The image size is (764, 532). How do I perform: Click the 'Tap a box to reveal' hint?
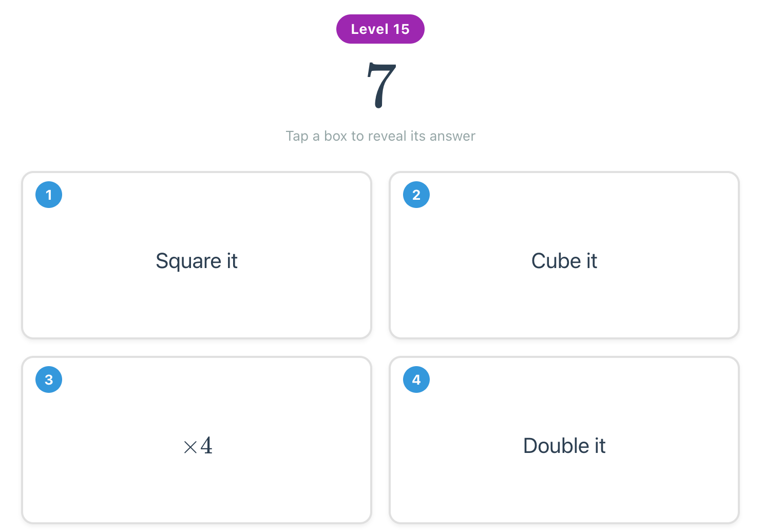380,136
